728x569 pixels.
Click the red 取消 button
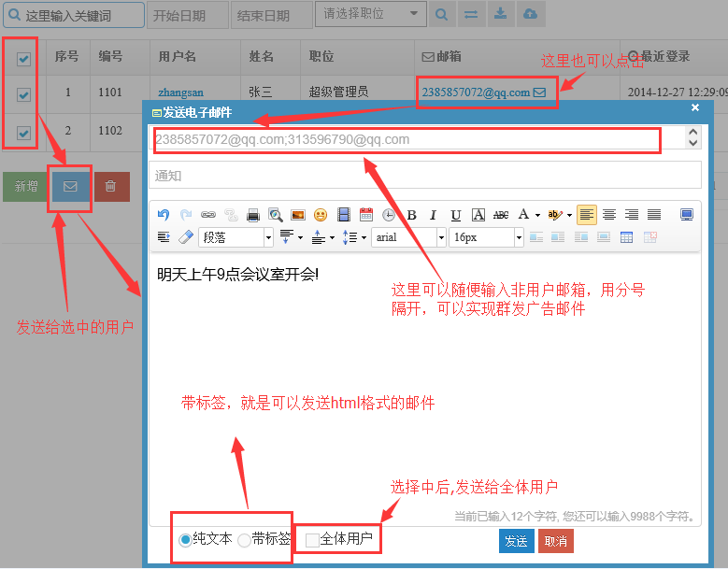point(556,541)
